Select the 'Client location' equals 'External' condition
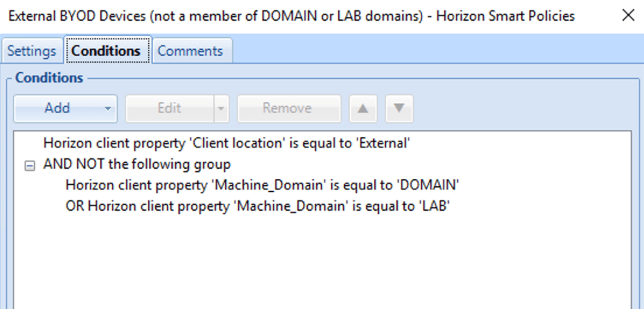 pyautogui.click(x=227, y=144)
